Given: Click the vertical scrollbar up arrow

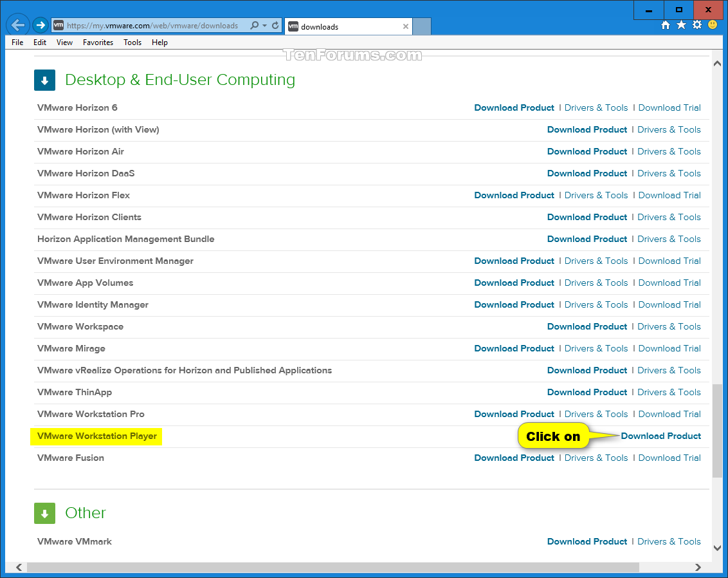Looking at the screenshot, I should (717, 64).
